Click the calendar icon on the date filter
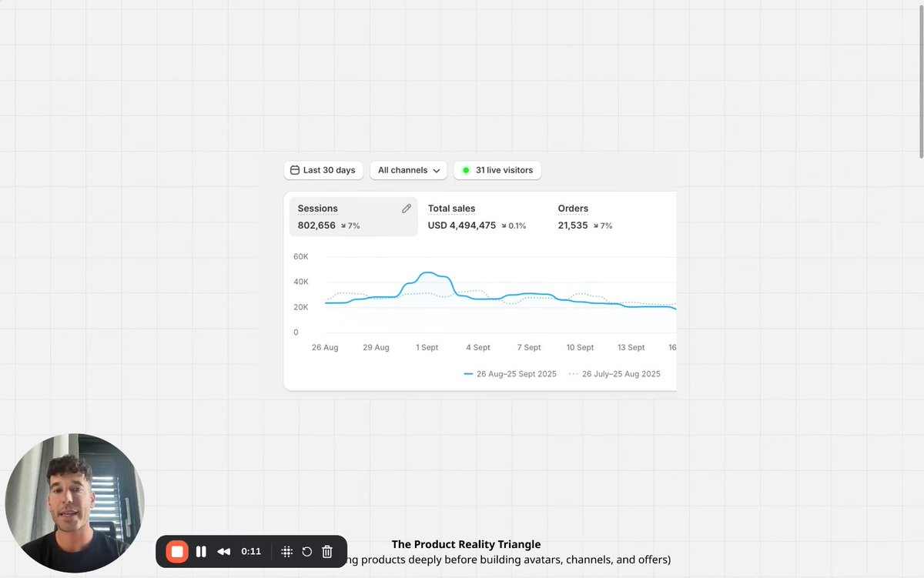The image size is (924, 578). (x=295, y=170)
